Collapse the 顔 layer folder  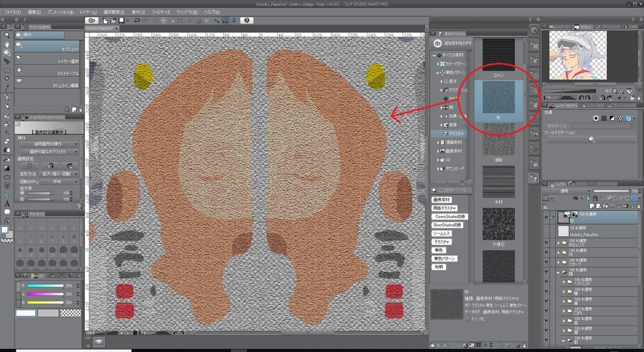558,272
